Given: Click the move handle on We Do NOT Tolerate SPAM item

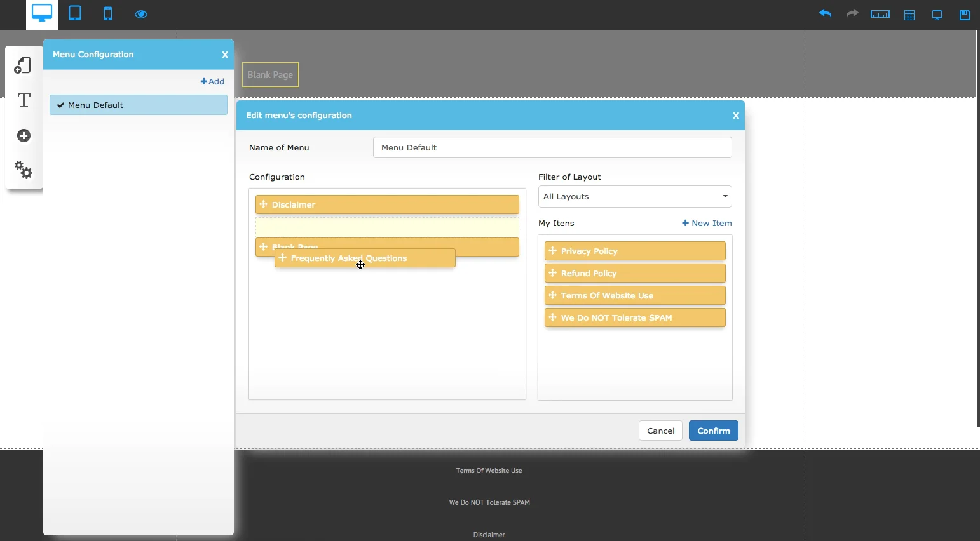Looking at the screenshot, I should pos(553,317).
